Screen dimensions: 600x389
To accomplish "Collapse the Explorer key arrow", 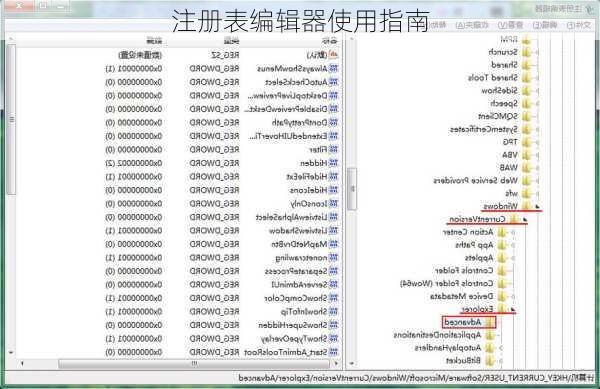I will 513,309.
